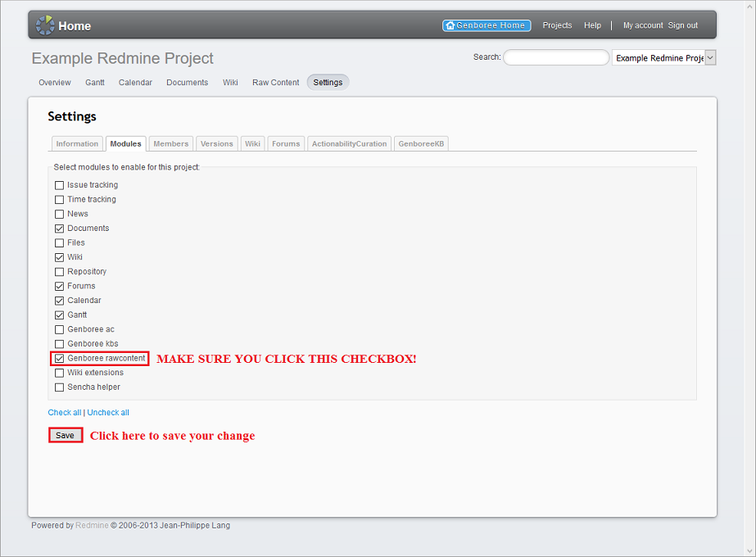Disable the Wiki module checkbox
756x557 pixels.
[x=59, y=257]
